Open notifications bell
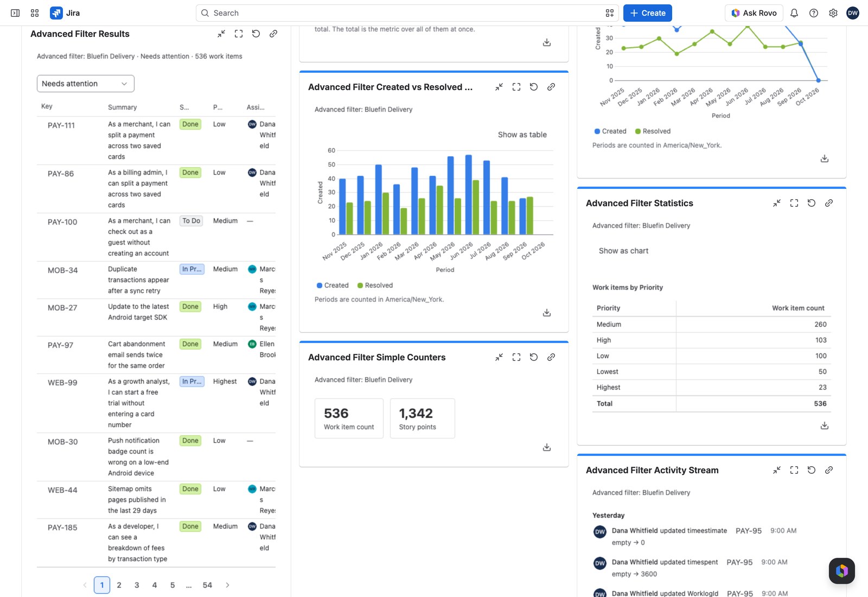 coord(794,13)
